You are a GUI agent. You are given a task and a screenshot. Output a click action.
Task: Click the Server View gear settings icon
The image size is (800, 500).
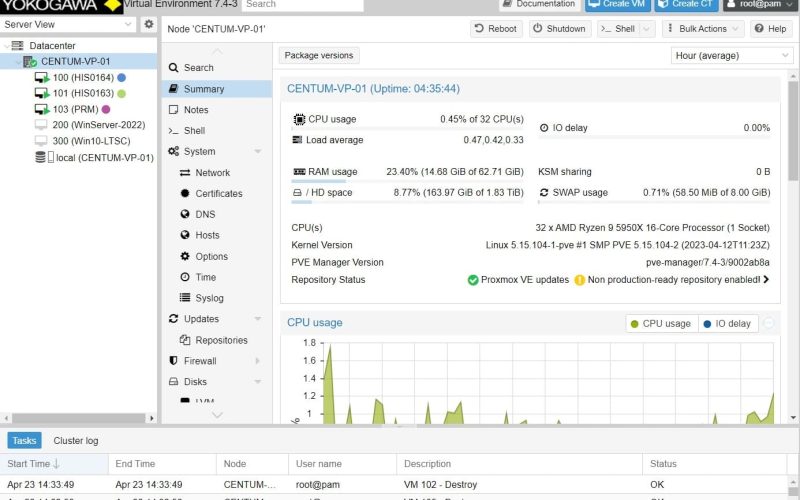[148, 24]
